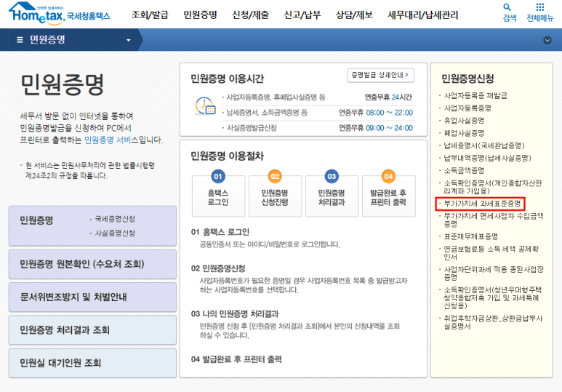562x392 pixels.
Task: Expand the circular chevron at blue bar's right end
Action: (x=547, y=40)
